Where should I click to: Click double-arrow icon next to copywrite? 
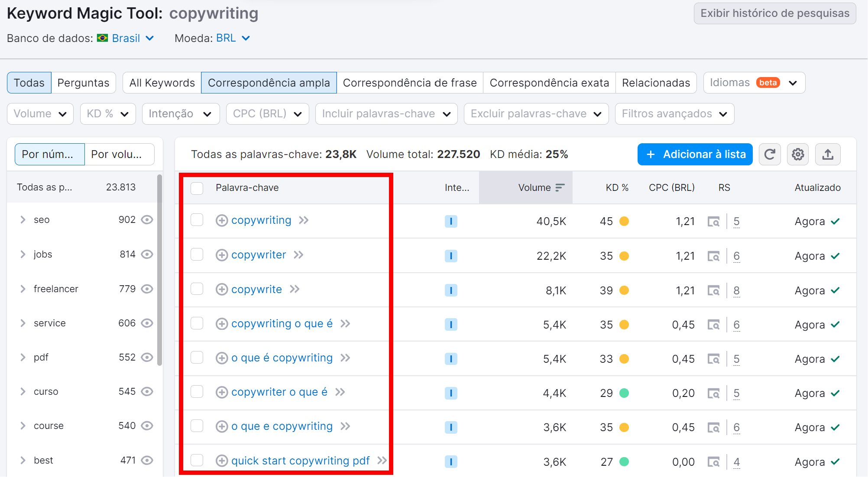point(295,289)
